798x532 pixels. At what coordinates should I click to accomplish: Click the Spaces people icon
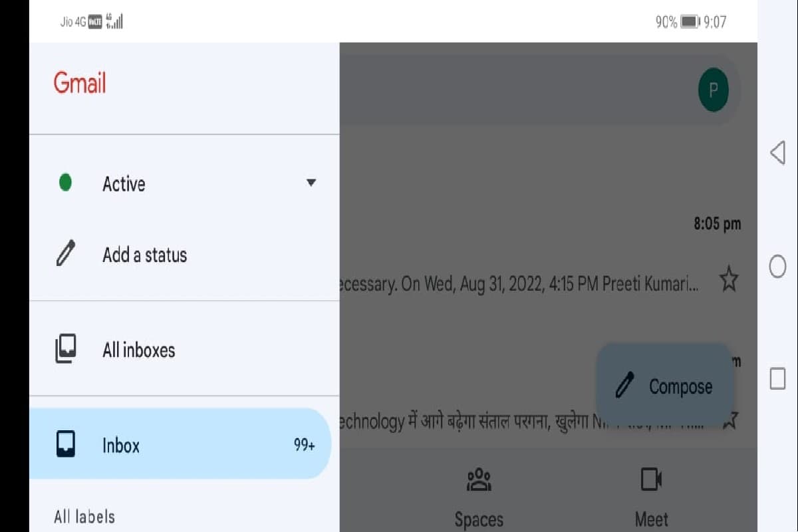479,480
